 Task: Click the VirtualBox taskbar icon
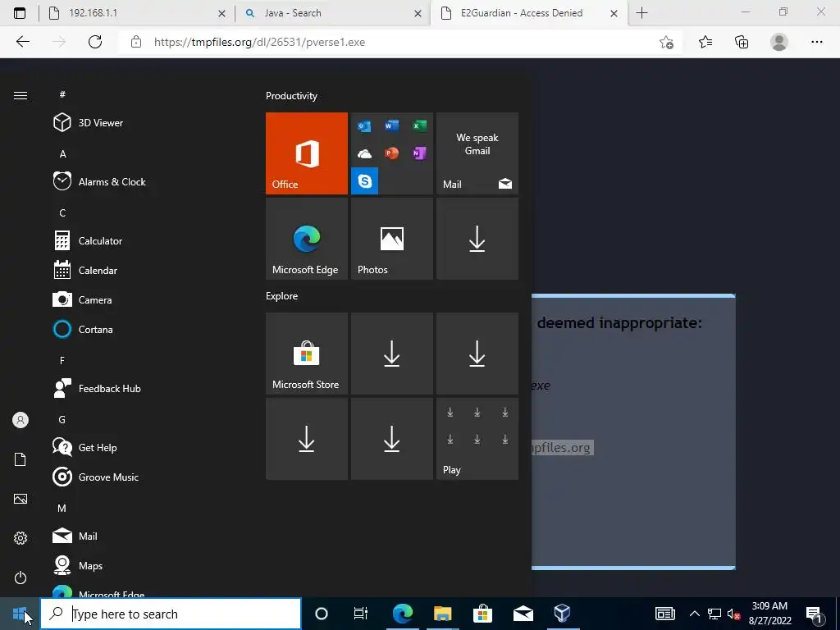(562, 614)
